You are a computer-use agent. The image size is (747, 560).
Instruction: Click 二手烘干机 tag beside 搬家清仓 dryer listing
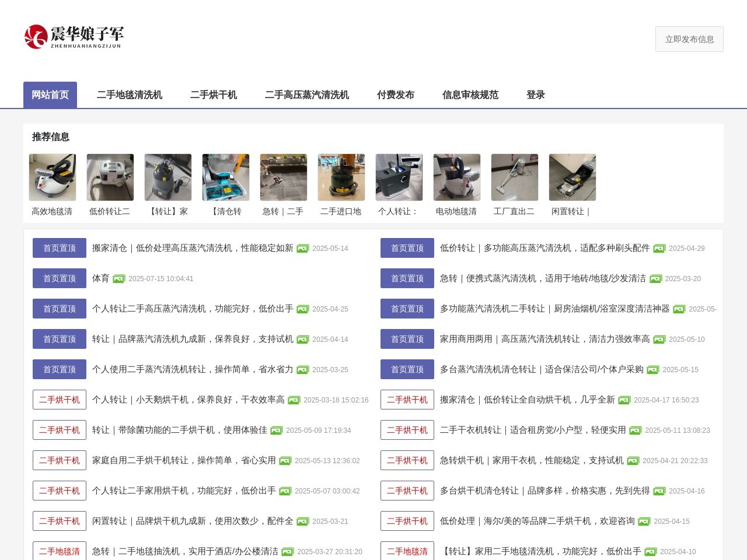pyautogui.click(x=407, y=400)
